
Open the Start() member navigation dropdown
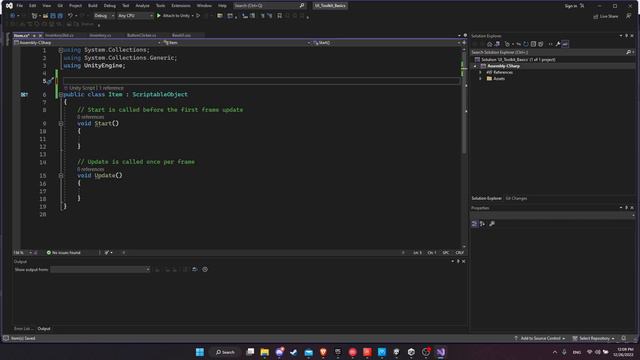coord(387,42)
